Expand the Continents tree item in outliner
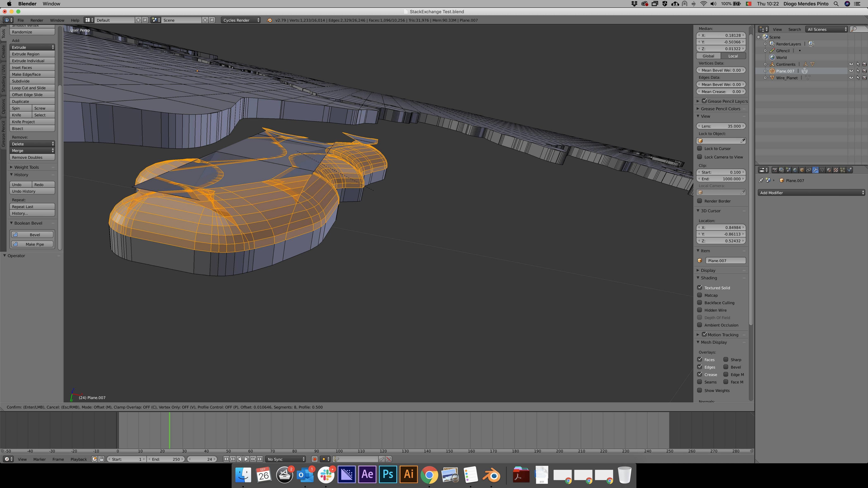The width and height of the screenshot is (868, 488). [765, 64]
